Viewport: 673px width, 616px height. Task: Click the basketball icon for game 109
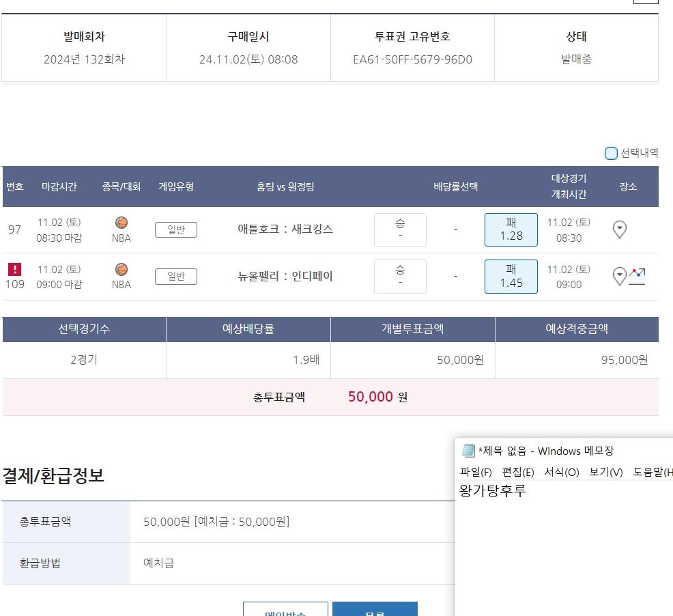(x=121, y=269)
